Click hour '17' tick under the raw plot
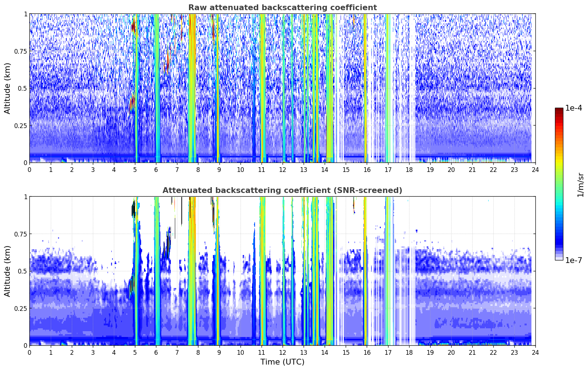 pos(388,169)
